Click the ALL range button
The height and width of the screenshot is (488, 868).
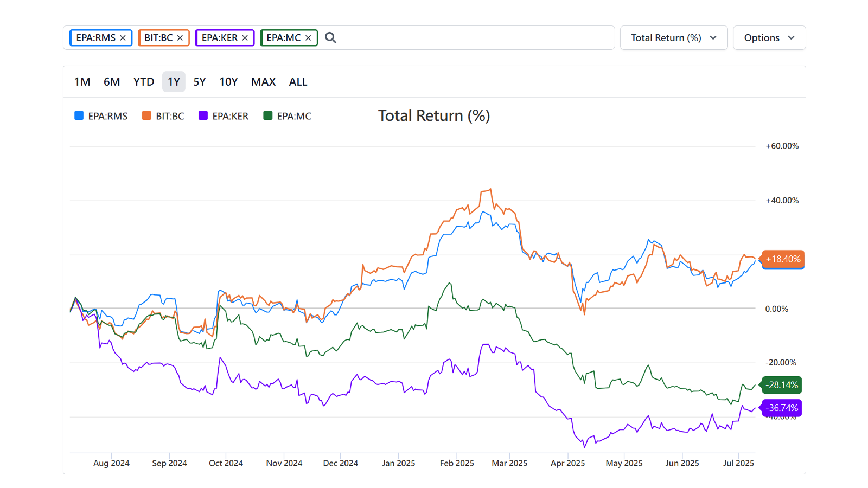tap(298, 82)
